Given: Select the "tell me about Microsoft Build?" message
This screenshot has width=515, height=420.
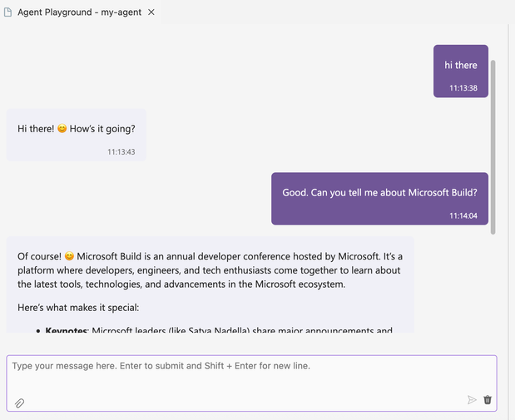Looking at the screenshot, I should pos(379,192).
